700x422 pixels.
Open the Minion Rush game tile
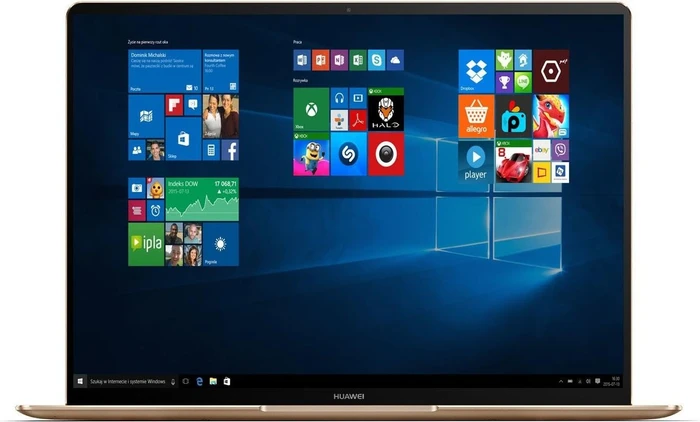(311, 154)
